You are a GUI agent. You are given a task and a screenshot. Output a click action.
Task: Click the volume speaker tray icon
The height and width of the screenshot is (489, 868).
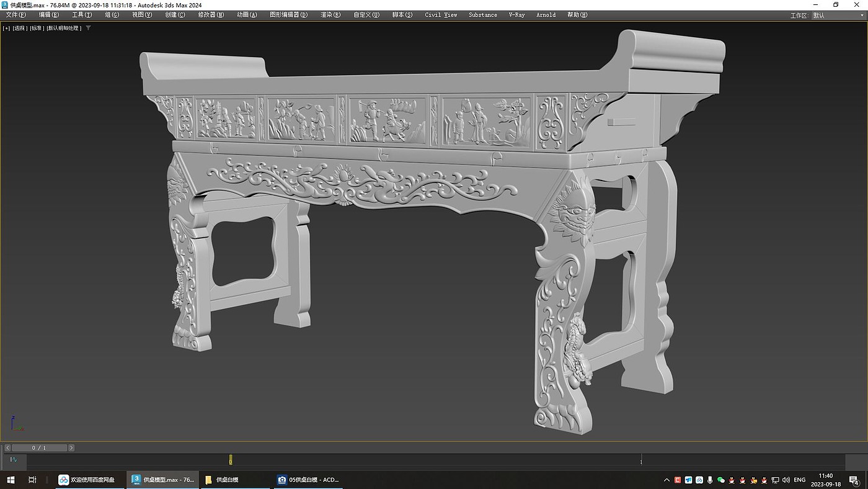[786, 480]
